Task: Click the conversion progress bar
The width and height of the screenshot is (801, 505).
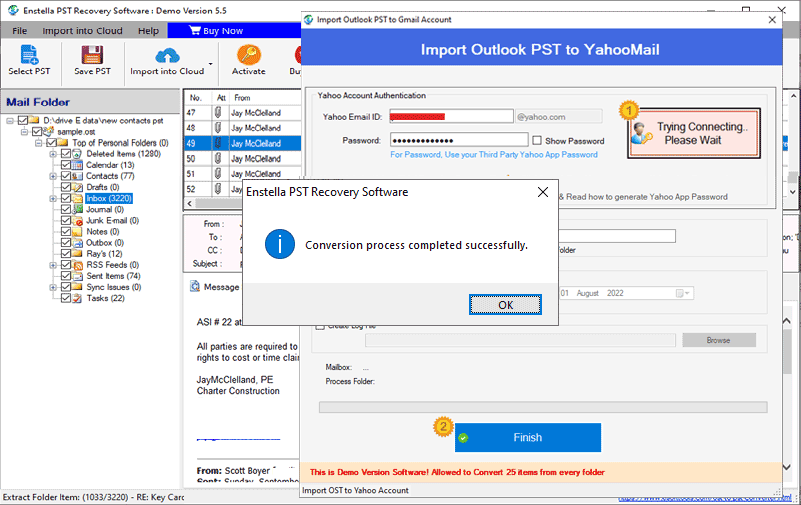Action: 543,407
